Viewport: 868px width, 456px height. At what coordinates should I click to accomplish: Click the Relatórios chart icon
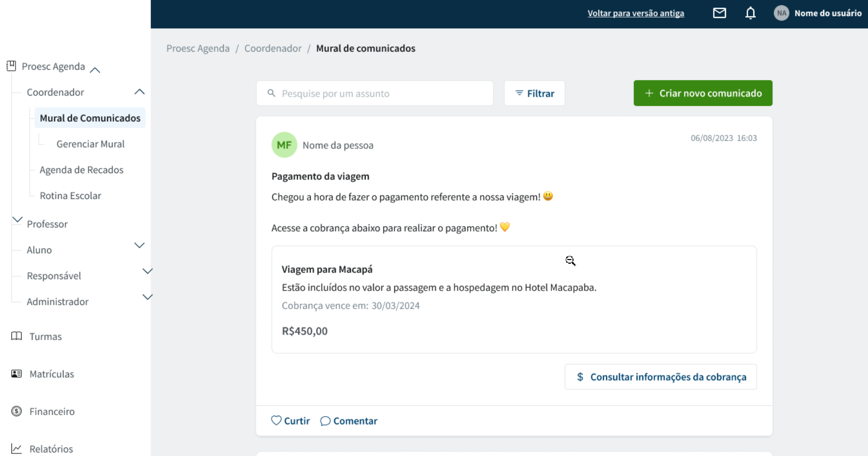pos(17,449)
